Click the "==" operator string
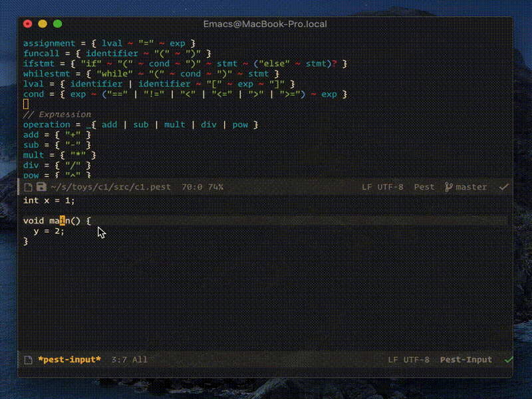The image size is (532, 399). [x=117, y=94]
